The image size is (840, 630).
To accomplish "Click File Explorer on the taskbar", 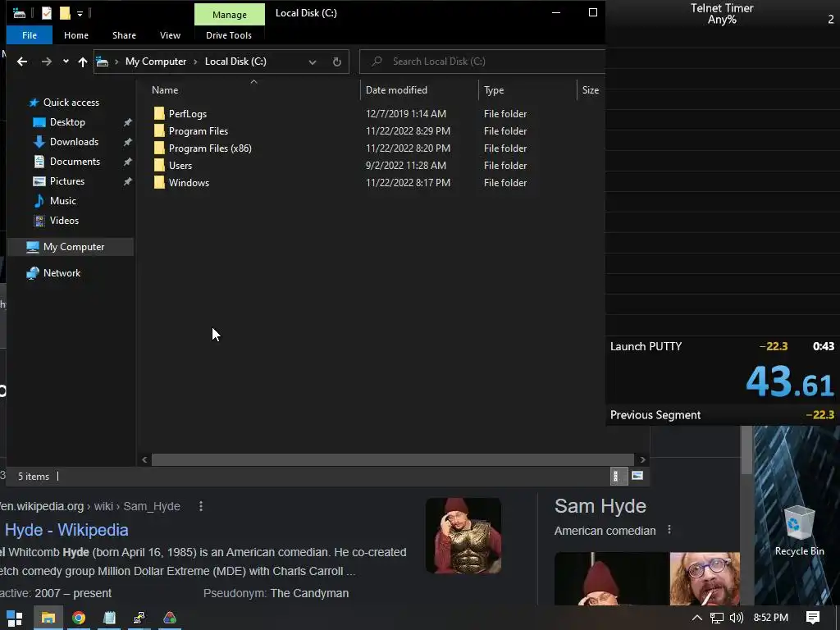I will point(48,619).
